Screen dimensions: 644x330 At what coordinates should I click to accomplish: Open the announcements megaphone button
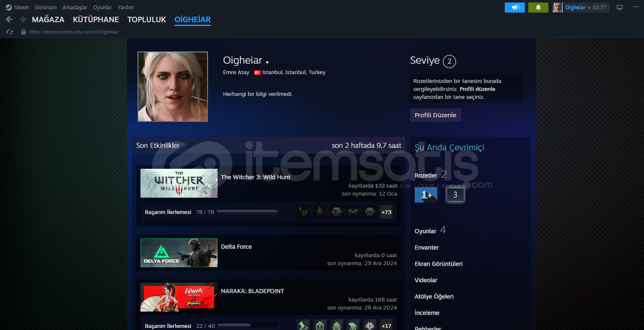click(x=514, y=8)
